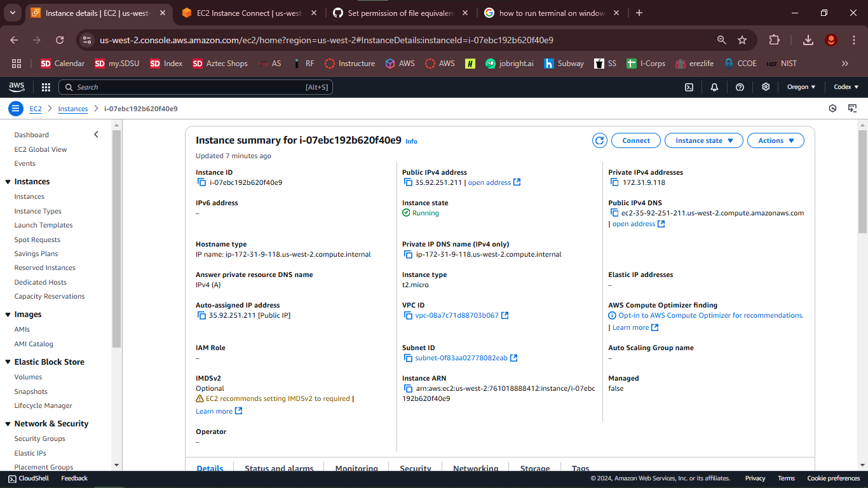868x488 pixels.
Task: Open AWS console settings gear
Action: (766, 87)
